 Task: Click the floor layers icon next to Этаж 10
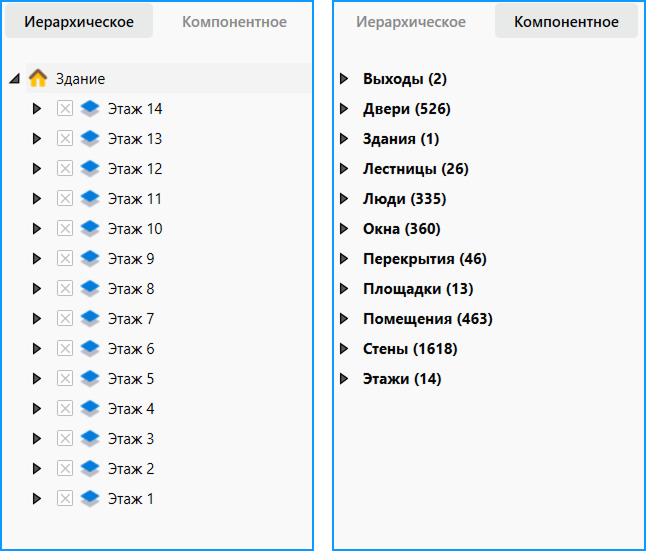coord(90,229)
